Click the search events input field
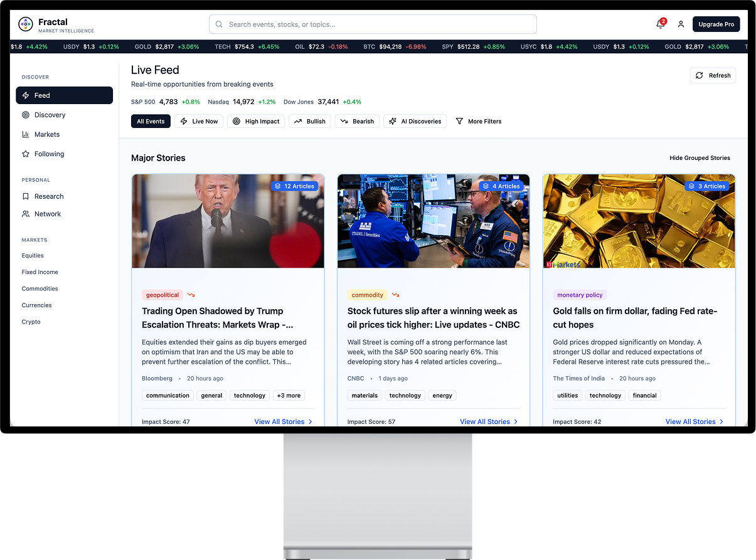The height and width of the screenshot is (560, 756). coord(373,24)
